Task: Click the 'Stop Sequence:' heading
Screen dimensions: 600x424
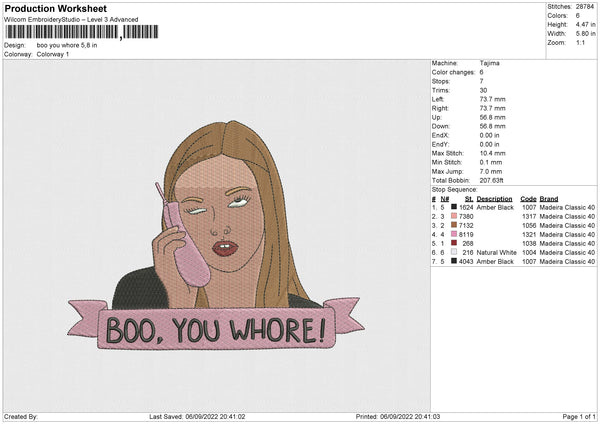Action: click(455, 190)
